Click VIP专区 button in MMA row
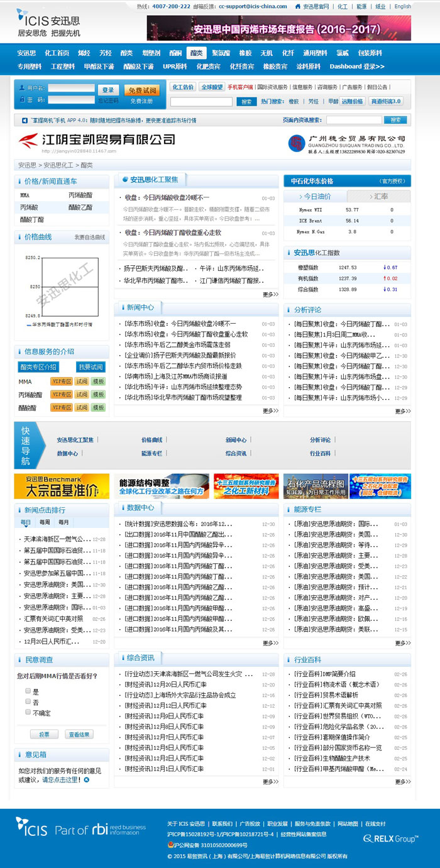 (62, 382)
